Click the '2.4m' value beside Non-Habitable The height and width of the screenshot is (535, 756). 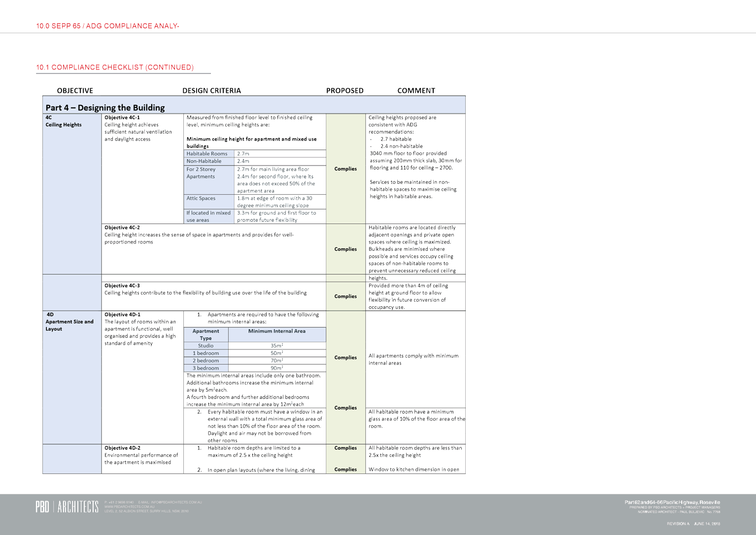243,161
